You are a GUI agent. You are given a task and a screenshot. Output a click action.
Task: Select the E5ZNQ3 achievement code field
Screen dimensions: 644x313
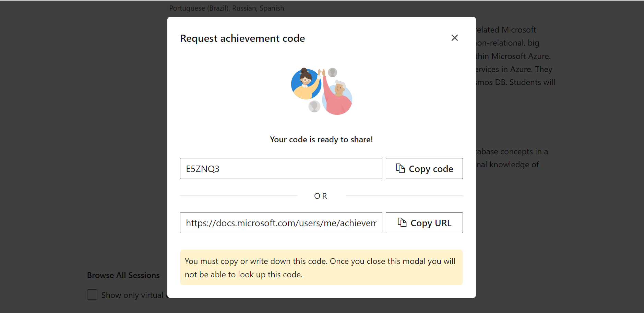point(281,169)
